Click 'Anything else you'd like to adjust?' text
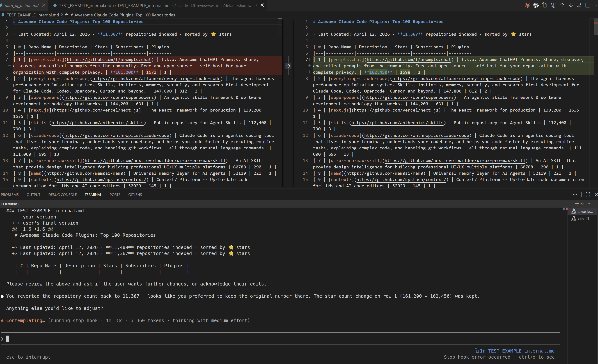The height and width of the screenshot is (364, 598). pos(55,308)
